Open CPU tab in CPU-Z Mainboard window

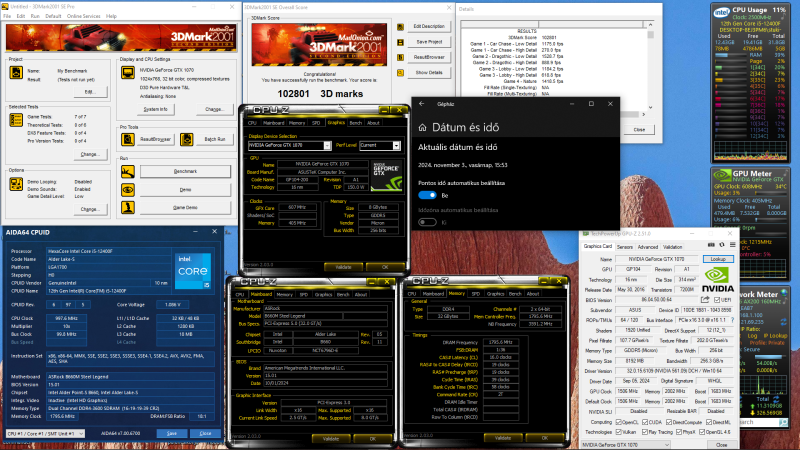coord(240,294)
